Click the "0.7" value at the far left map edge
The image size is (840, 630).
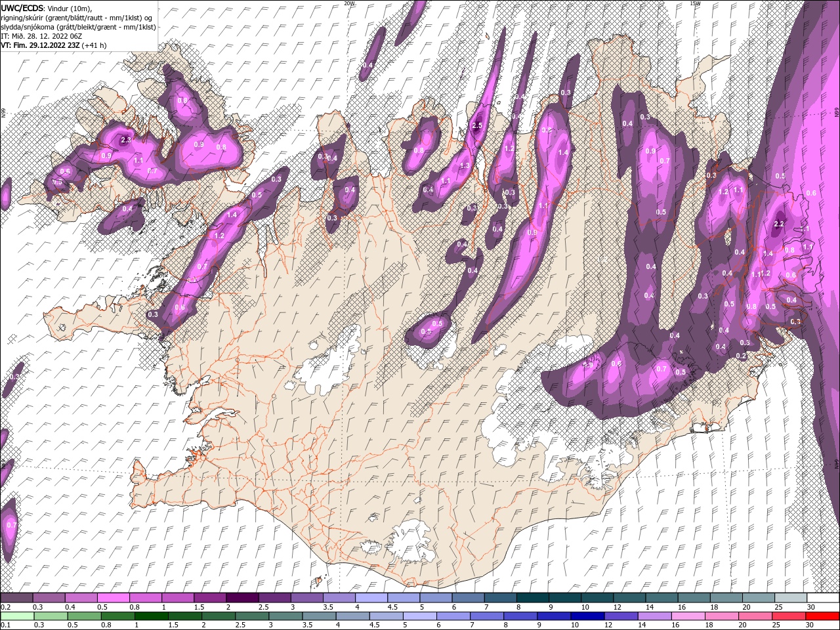[11, 525]
